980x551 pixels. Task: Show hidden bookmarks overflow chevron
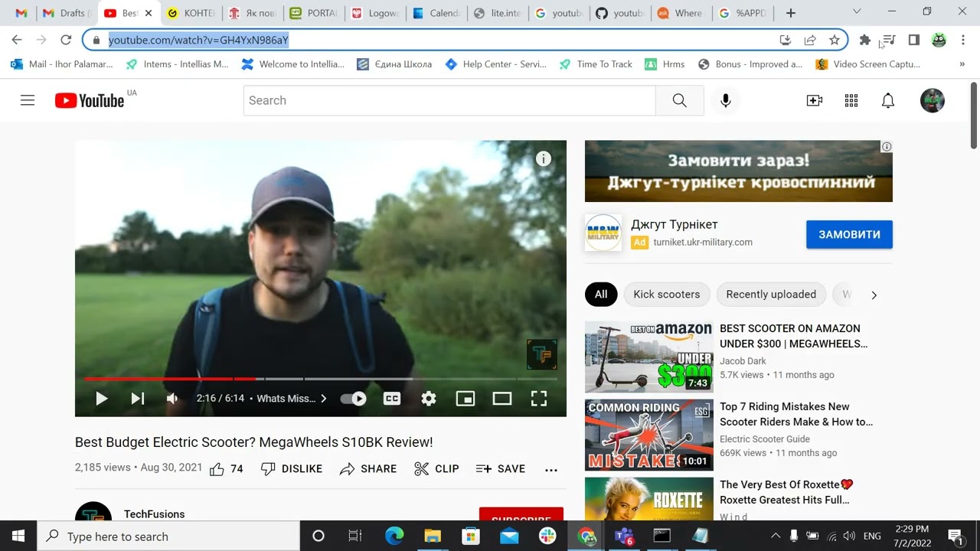coord(962,64)
